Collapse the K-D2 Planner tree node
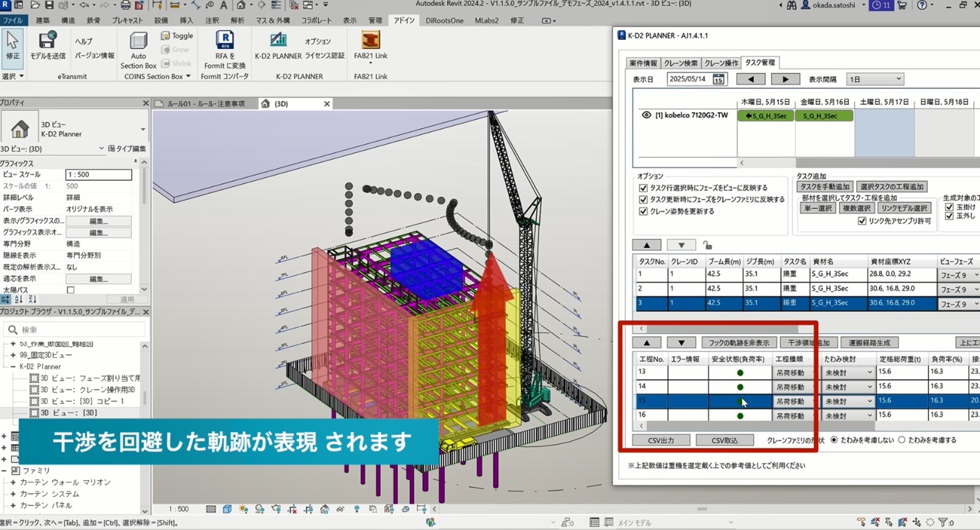 tap(13, 366)
